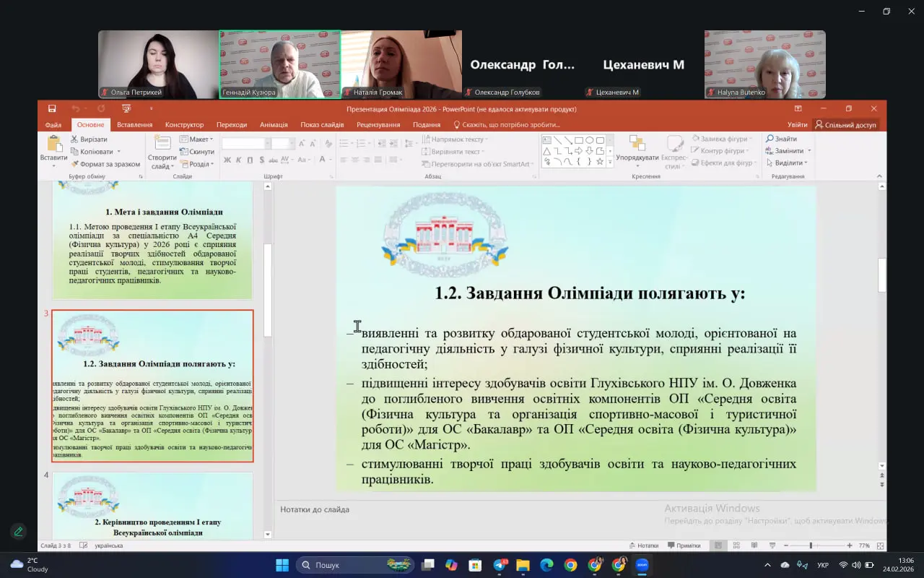
Task: Go to the Показ слайдів tab
Action: [x=322, y=125]
